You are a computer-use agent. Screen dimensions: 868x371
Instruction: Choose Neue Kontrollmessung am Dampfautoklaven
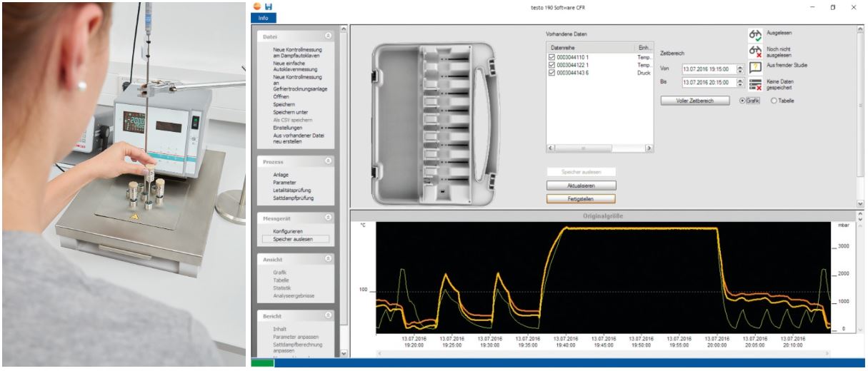(x=297, y=52)
